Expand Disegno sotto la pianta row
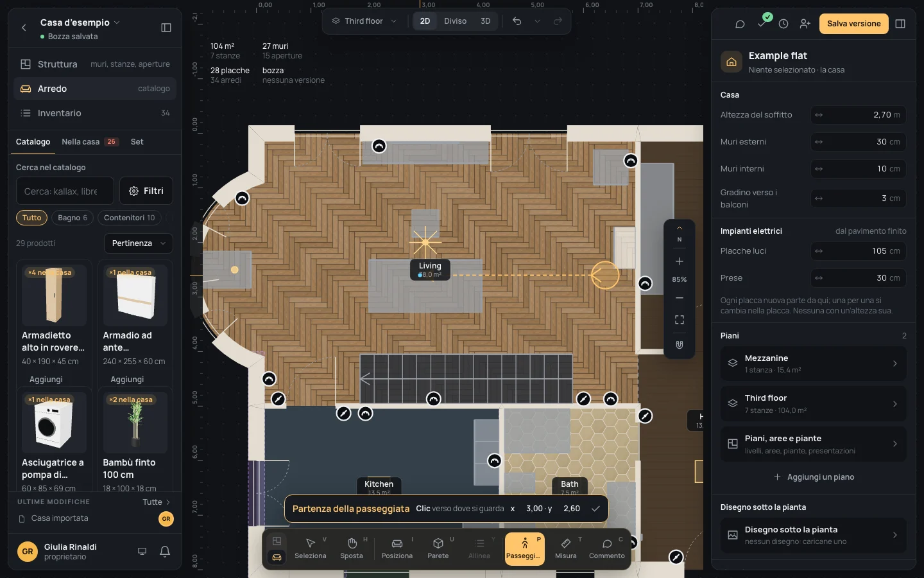 coord(814,535)
